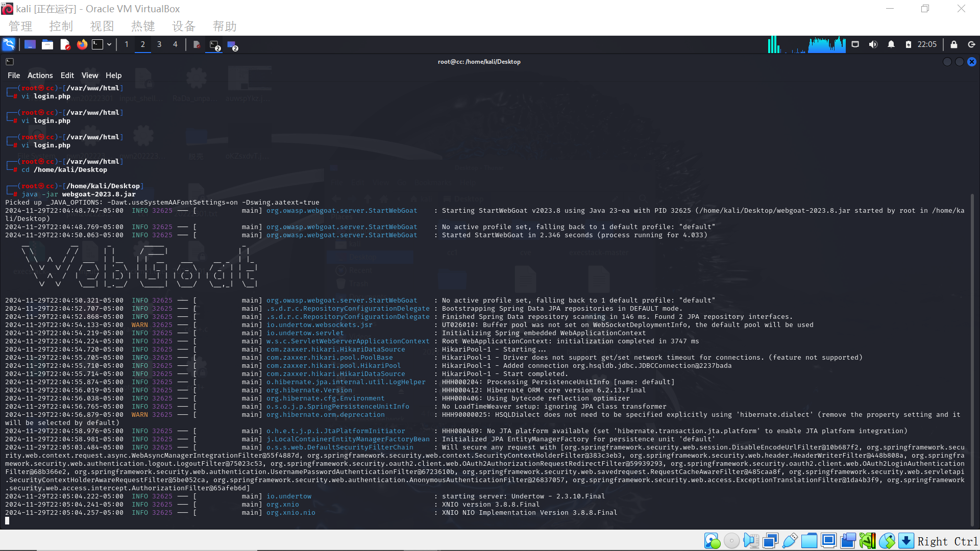
Task: Open the file manager panel launcher
Action: coord(47,44)
